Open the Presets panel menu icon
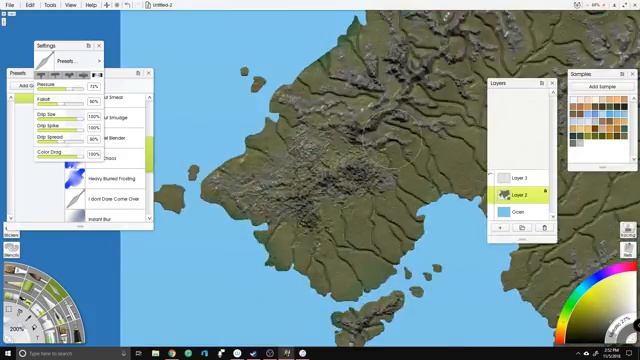Image resolution: width=640 pixels, height=360 pixels. (x=138, y=73)
